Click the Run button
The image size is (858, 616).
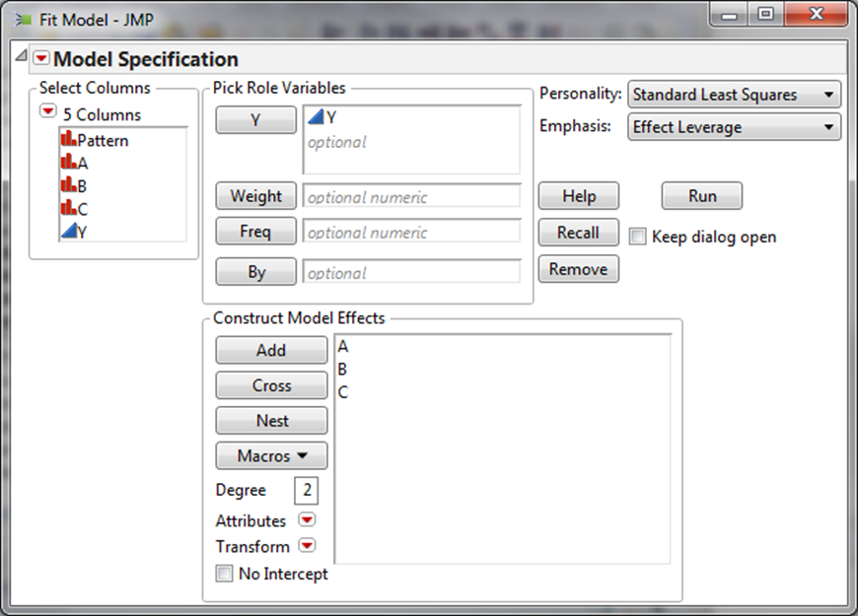click(x=702, y=196)
